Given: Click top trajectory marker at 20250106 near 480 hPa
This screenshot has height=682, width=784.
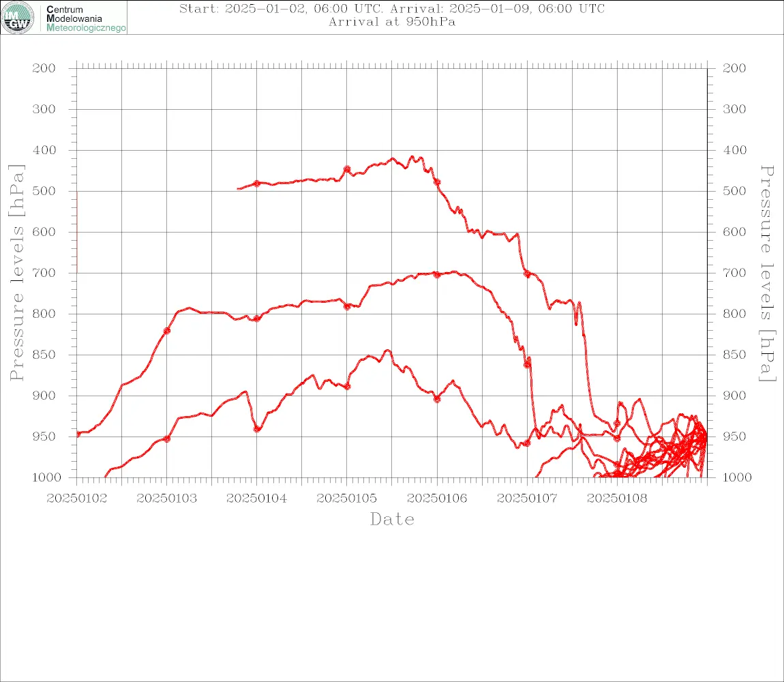Looking at the screenshot, I should (x=437, y=183).
